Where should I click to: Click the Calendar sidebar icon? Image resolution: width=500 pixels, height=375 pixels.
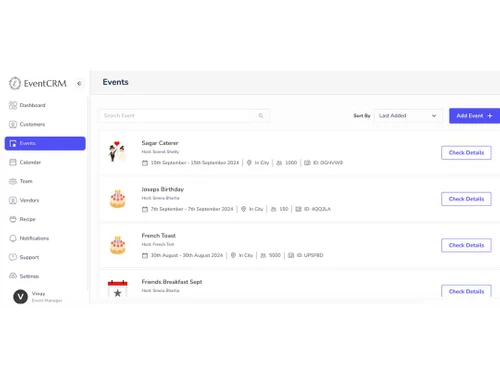pos(13,162)
